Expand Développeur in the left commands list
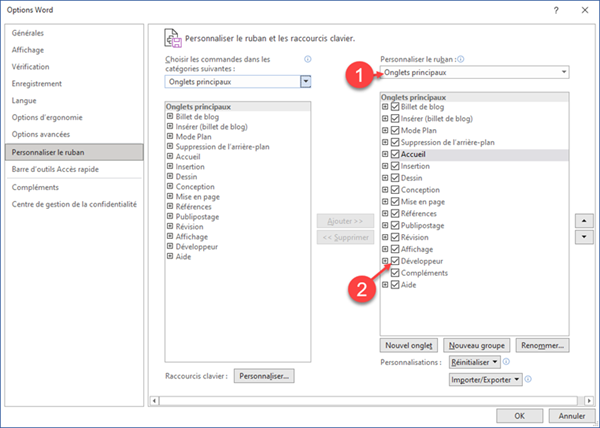The width and height of the screenshot is (600, 428). pyautogui.click(x=170, y=246)
